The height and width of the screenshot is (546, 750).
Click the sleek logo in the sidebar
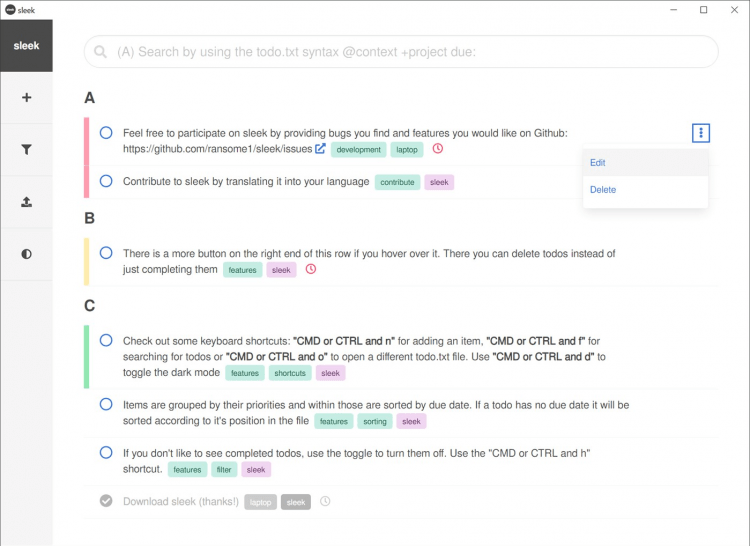pos(26,45)
